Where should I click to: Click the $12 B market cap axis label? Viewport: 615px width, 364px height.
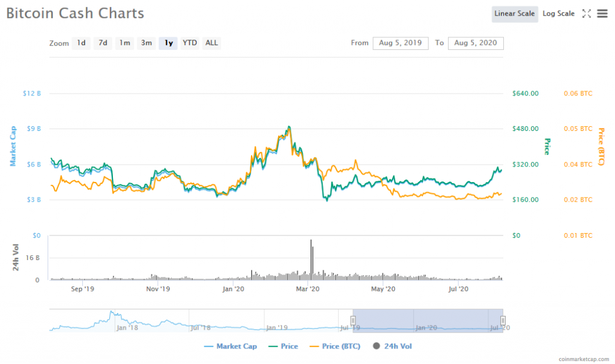pos(32,93)
